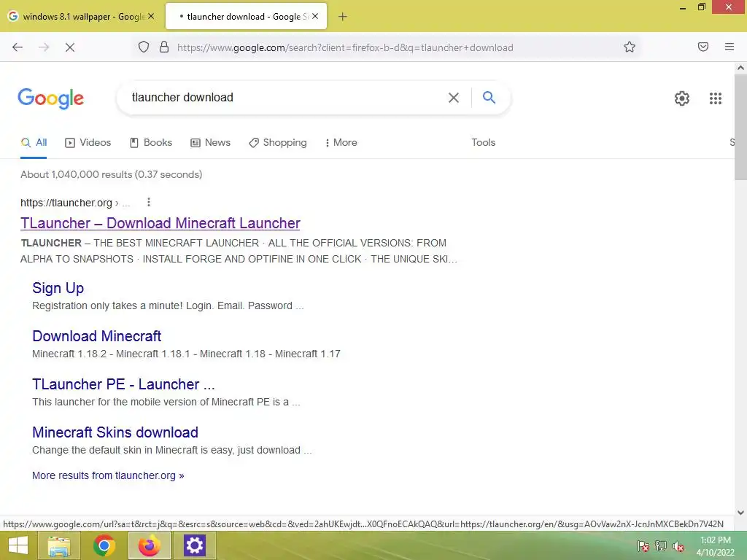Click the forward navigation arrow
The width and height of the screenshot is (747, 560).
tap(44, 47)
